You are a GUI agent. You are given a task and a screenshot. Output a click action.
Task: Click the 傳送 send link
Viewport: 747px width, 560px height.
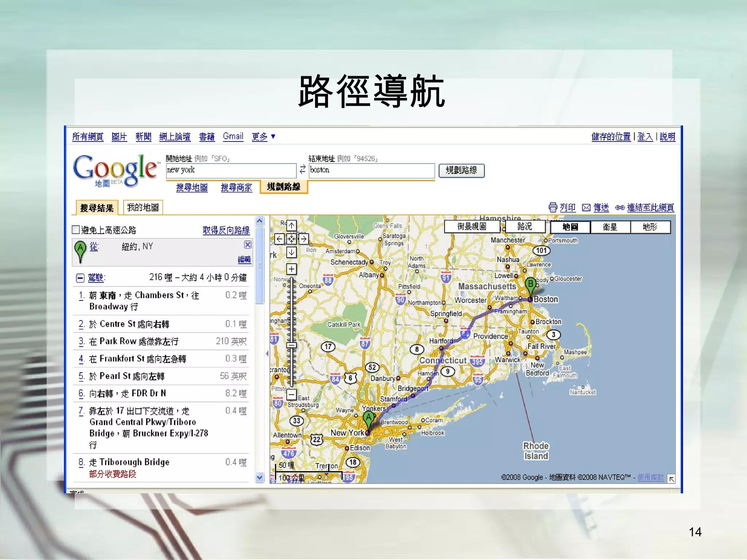[601, 207]
